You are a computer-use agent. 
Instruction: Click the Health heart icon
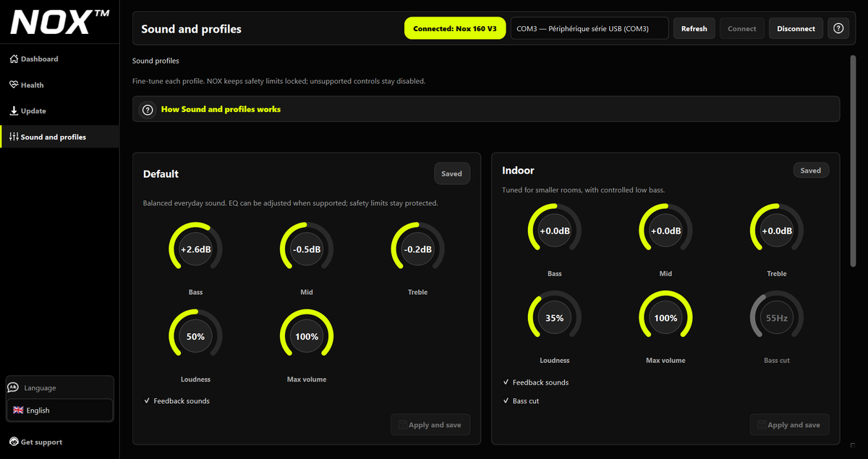tap(14, 85)
